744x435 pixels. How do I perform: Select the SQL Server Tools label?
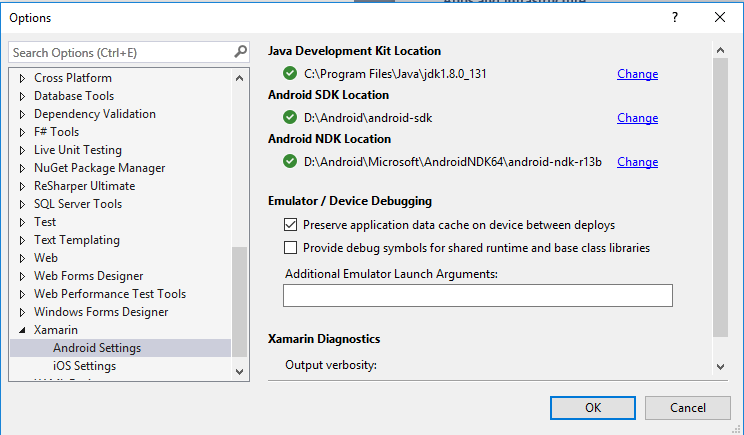[78, 204]
